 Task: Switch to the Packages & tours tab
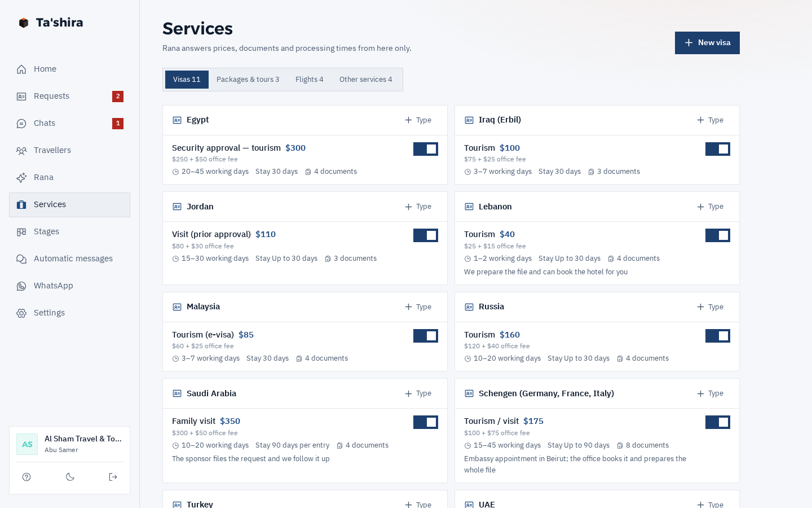click(x=248, y=80)
